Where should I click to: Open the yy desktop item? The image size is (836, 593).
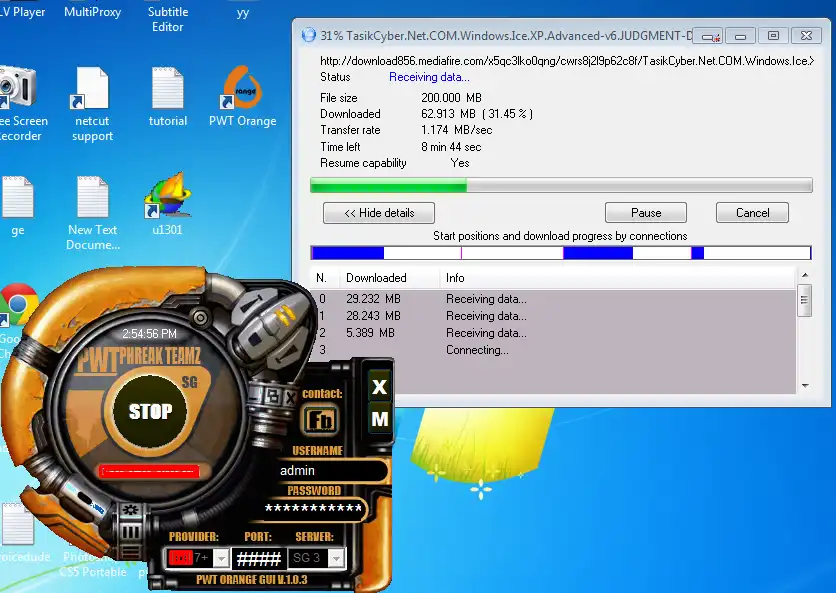point(243,12)
